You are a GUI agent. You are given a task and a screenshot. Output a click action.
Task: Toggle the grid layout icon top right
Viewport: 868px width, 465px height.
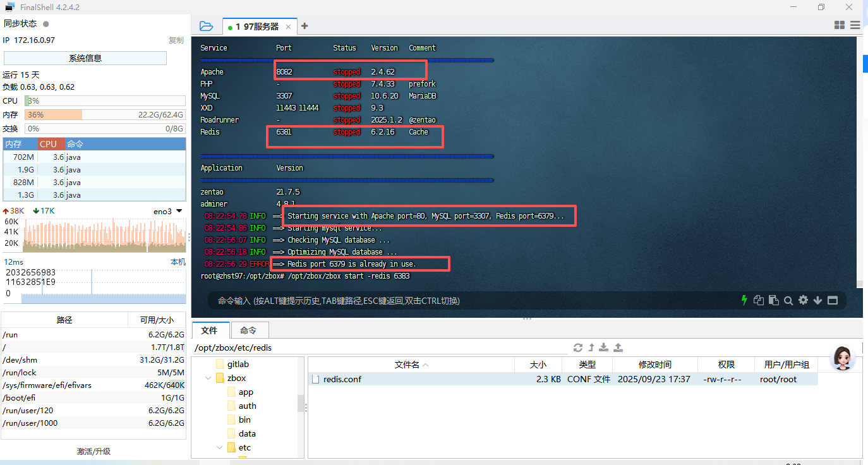839,25
